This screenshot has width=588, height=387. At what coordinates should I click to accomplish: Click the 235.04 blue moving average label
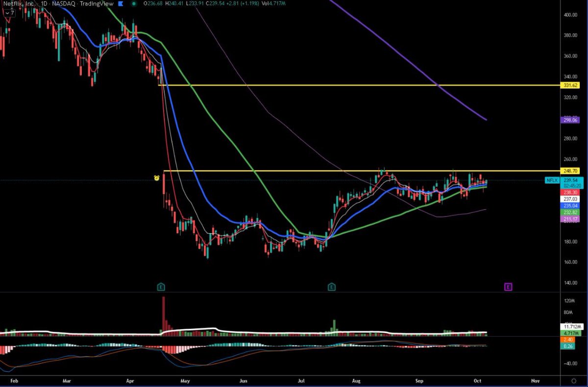[570, 206]
